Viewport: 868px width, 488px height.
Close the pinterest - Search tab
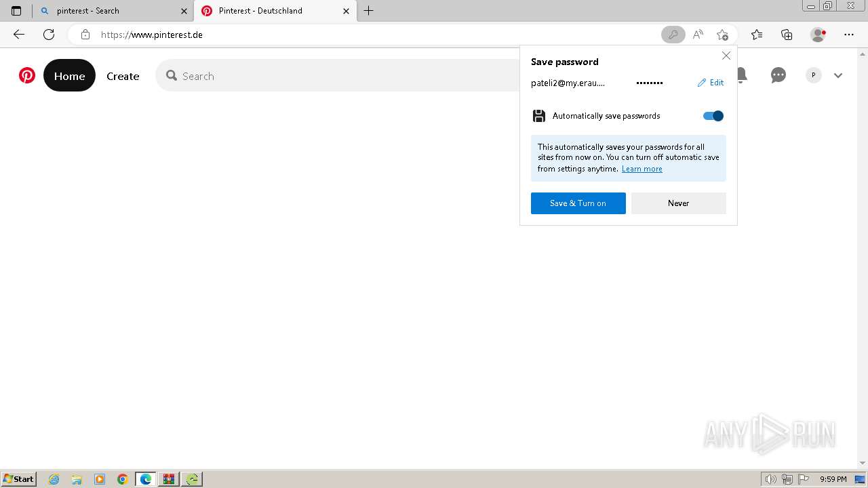tap(184, 11)
